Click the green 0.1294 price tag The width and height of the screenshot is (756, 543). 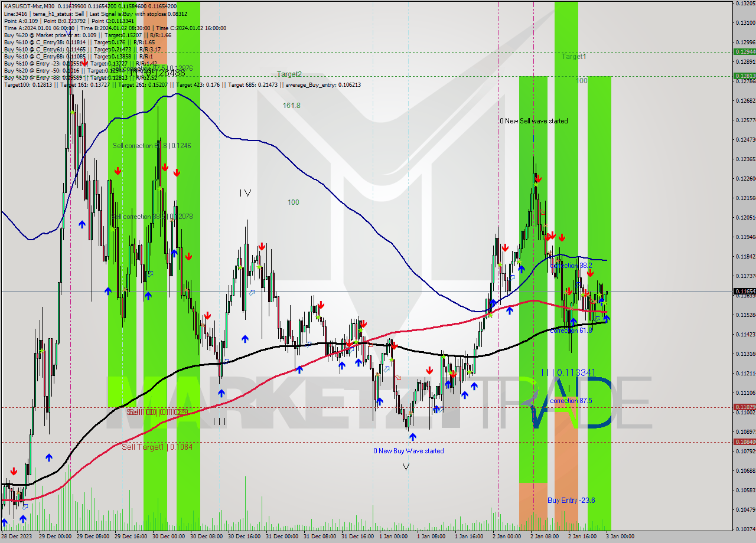tap(744, 52)
